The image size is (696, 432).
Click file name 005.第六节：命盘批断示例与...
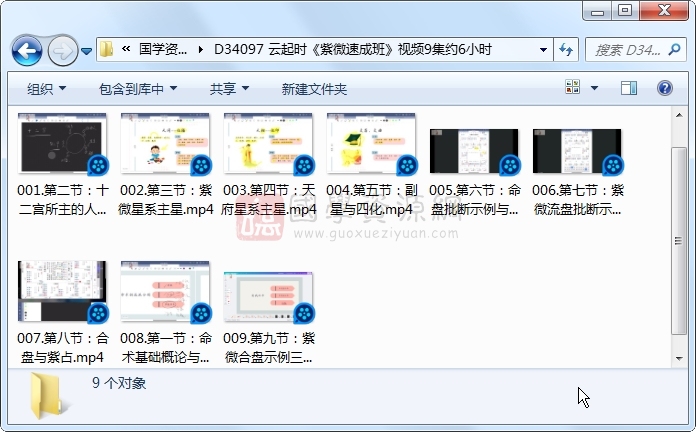[x=475, y=200]
